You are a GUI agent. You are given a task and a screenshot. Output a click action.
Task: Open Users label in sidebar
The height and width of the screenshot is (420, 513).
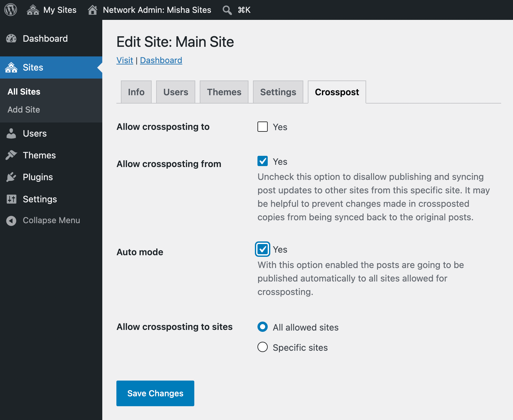[35, 133]
